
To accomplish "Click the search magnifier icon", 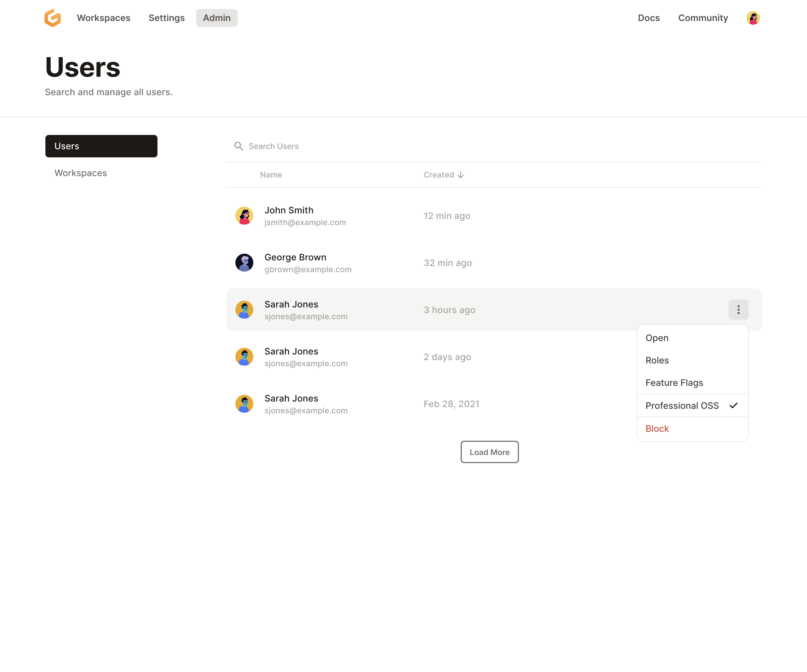I will 239,146.
